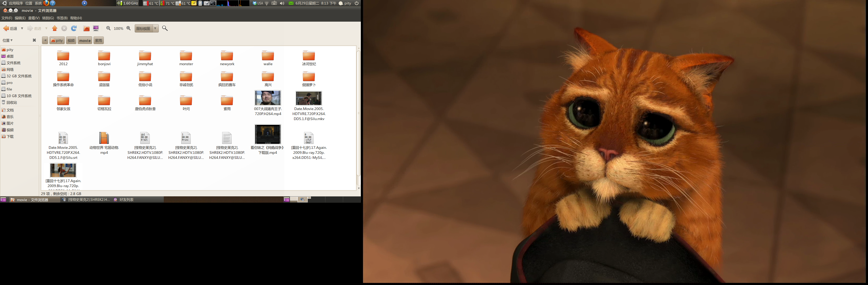Select the 动物世界 宅居动物.mp4 file
The image size is (868, 285).
[x=104, y=143]
